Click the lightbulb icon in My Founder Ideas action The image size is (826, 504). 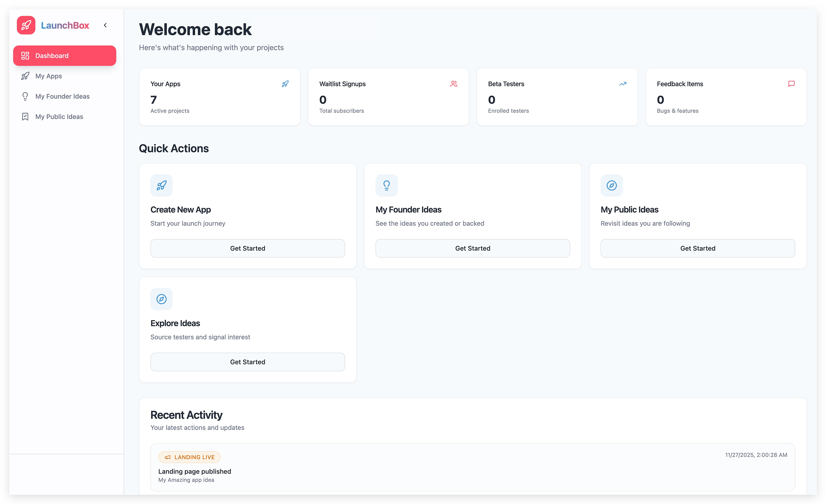(x=386, y=185)
